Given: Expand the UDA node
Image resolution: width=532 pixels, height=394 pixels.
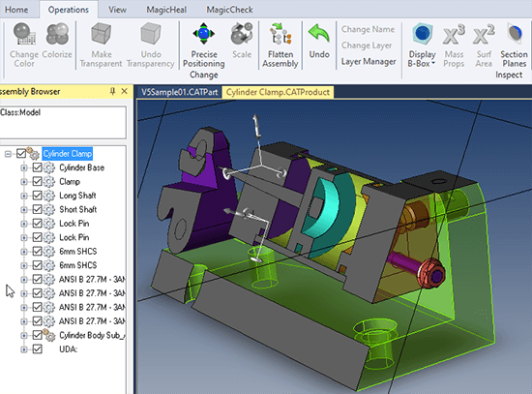Looking at the screenshot, I should pos(24,349).
